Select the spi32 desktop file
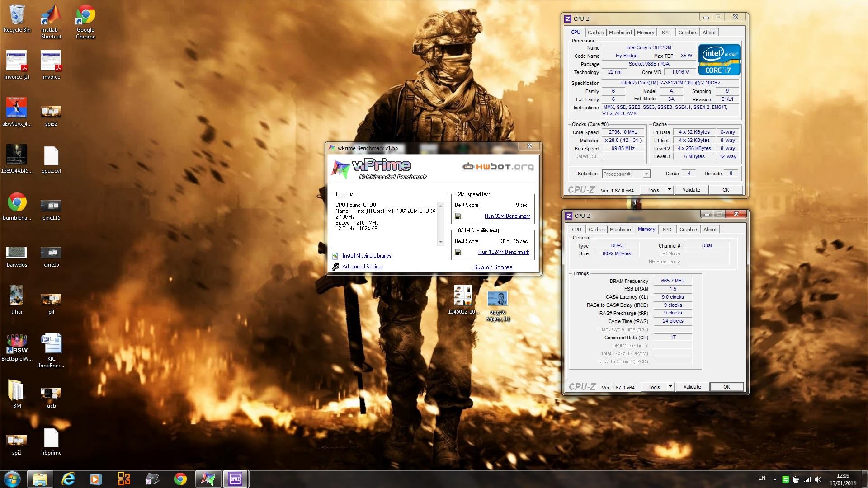Image resolution: width=868 pixels, height=488 pixels. (51, 116)
